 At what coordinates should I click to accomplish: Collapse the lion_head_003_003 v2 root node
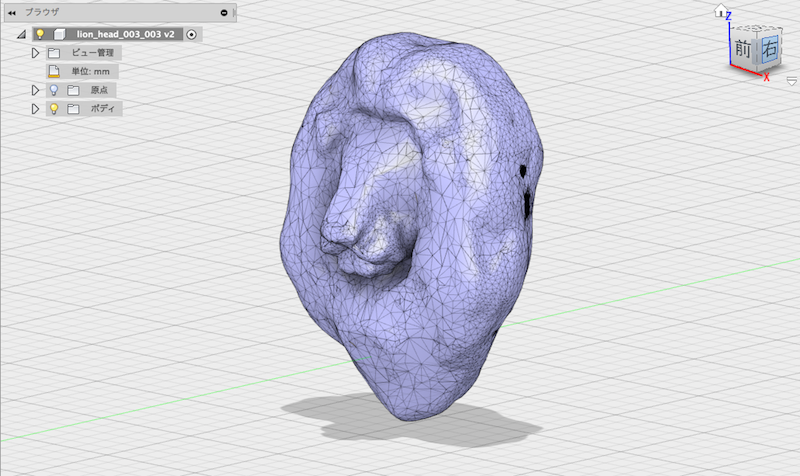21,35
